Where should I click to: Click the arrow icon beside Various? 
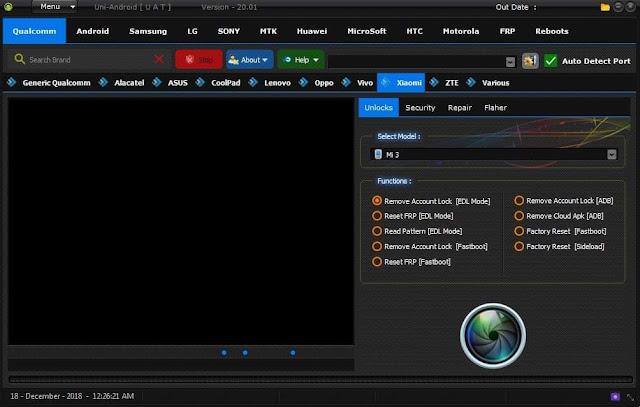[471, 82]
